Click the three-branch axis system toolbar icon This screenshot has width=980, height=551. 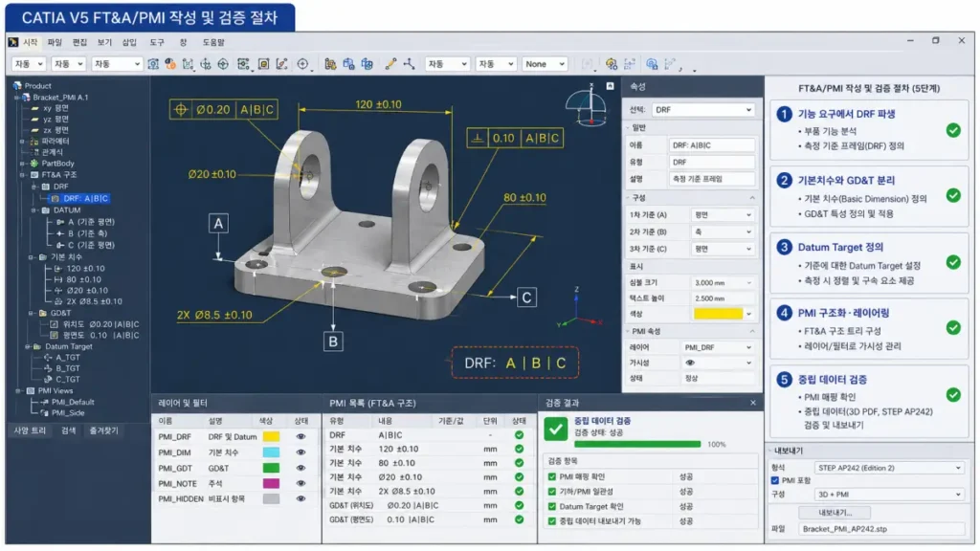coord(410,64)
